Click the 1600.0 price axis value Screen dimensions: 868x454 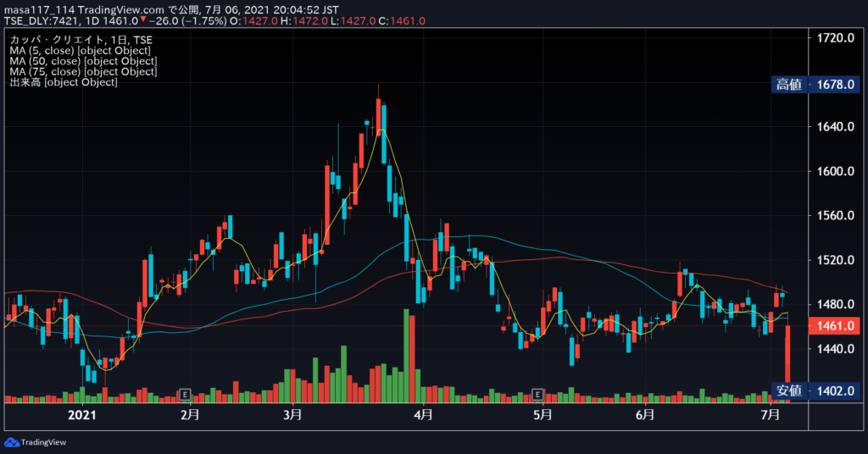pos(835,171)
